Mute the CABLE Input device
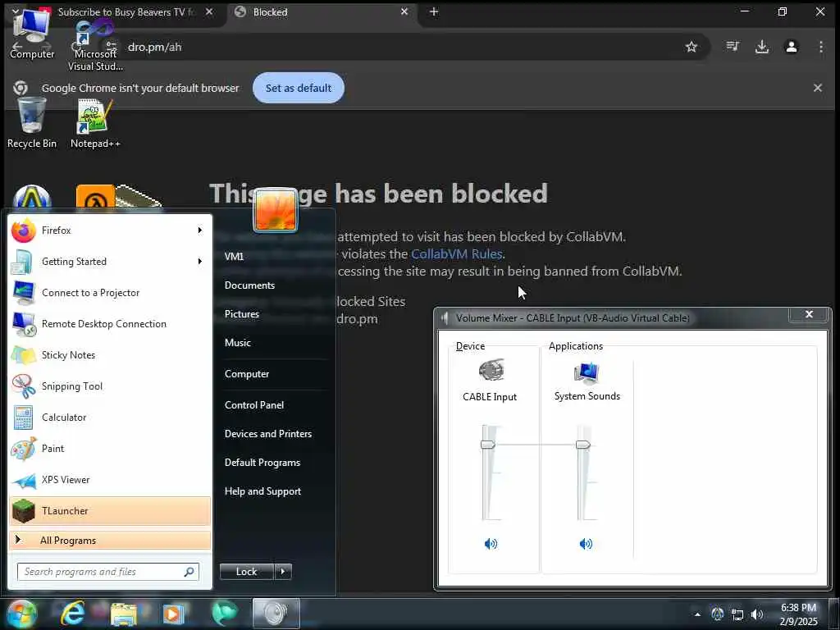Screen dimensions: 840x630 pos(491,544)
